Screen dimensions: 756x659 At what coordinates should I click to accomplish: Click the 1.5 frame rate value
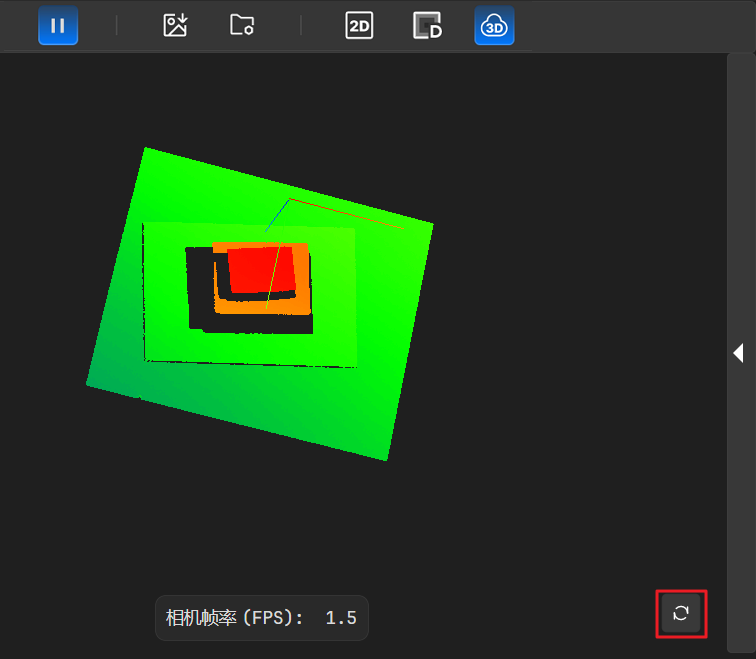point(341,618)
